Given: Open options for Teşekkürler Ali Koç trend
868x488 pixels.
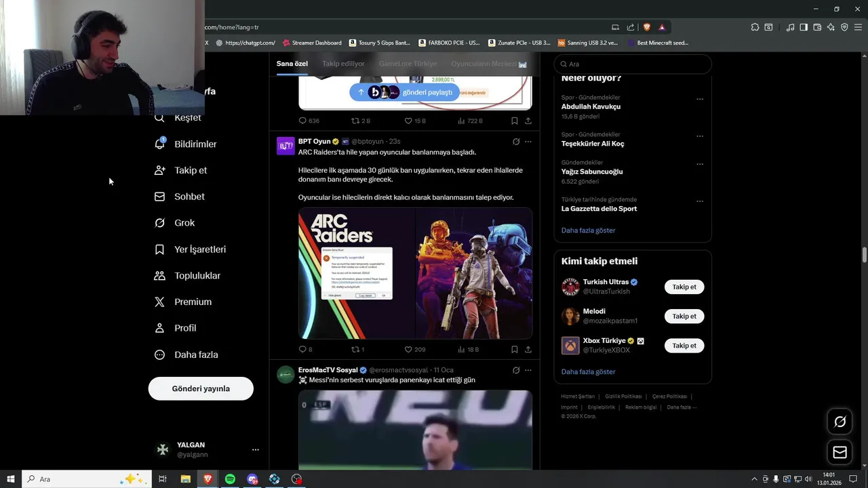Looking at the screenshot, I should coord(700,136).
